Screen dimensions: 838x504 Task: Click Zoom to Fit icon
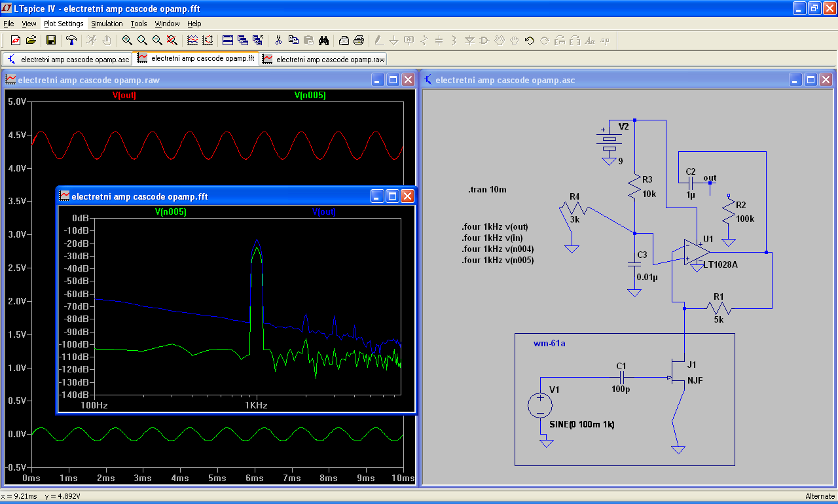[172, 40]
